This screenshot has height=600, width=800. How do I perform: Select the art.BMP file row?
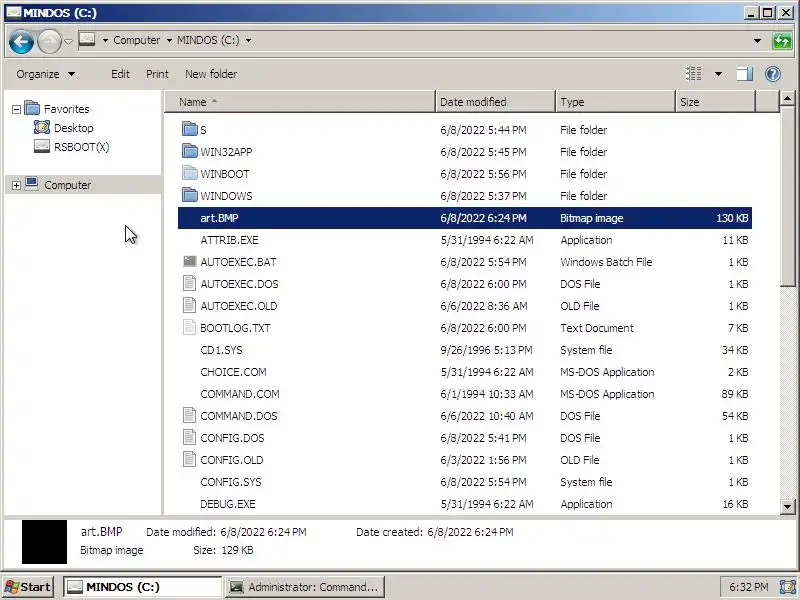coord(465,218)
